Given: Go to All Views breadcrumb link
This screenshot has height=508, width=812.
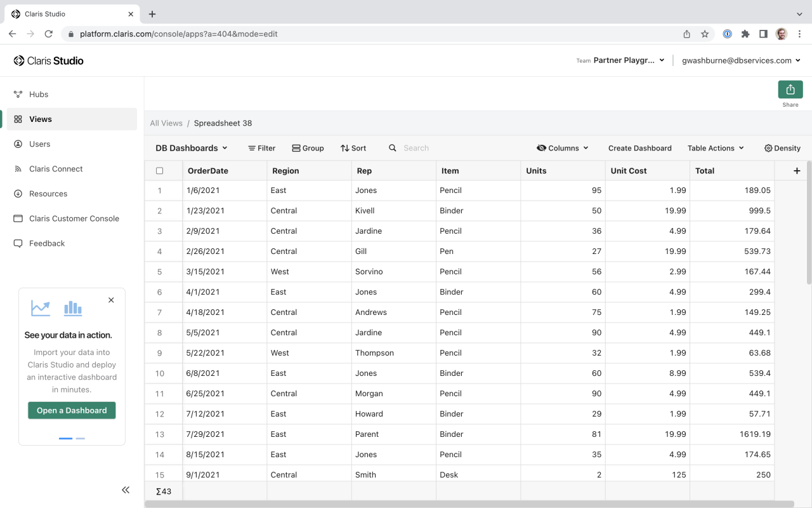Looking at the screenshot, I should point(166,123).
